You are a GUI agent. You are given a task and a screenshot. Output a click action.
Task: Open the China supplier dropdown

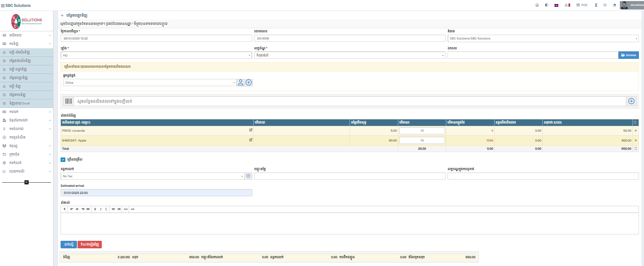150,83
